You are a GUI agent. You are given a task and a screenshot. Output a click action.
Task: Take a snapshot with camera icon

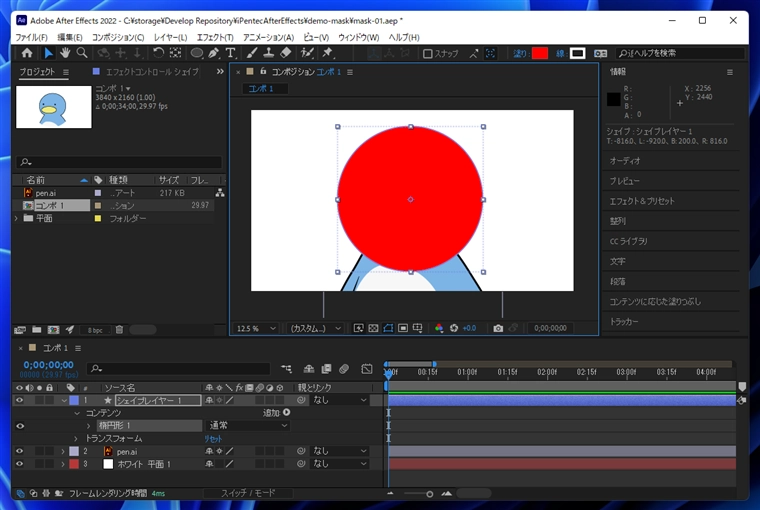tap(498, 328)
